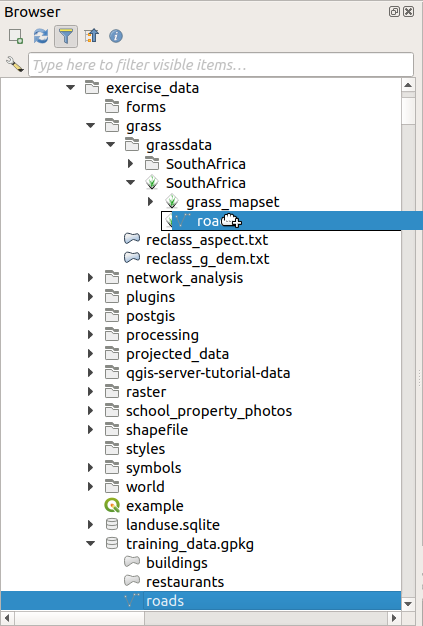
Task: Click the QGIS project icon beside example
Action: pyautogui.click(x=112, y=505)
